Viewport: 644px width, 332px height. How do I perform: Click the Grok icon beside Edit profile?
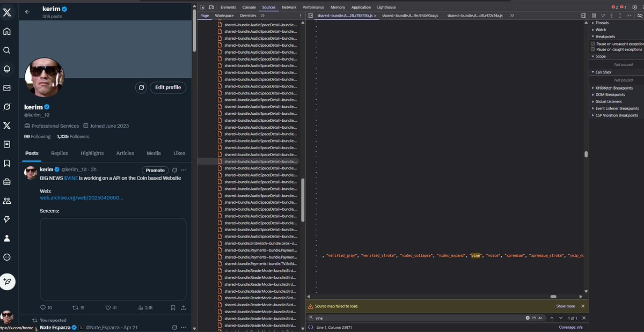141,87
